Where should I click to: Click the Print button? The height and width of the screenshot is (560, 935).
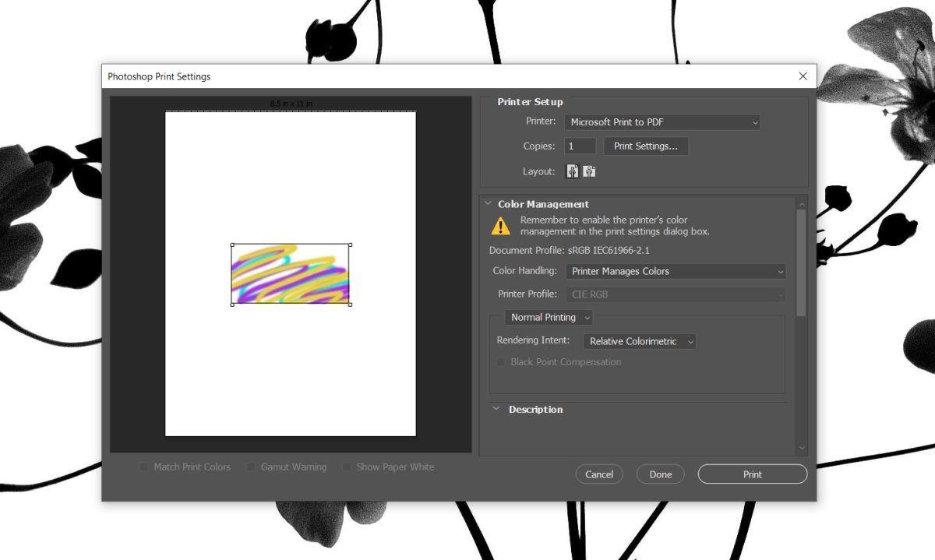(x=751, y=474)
